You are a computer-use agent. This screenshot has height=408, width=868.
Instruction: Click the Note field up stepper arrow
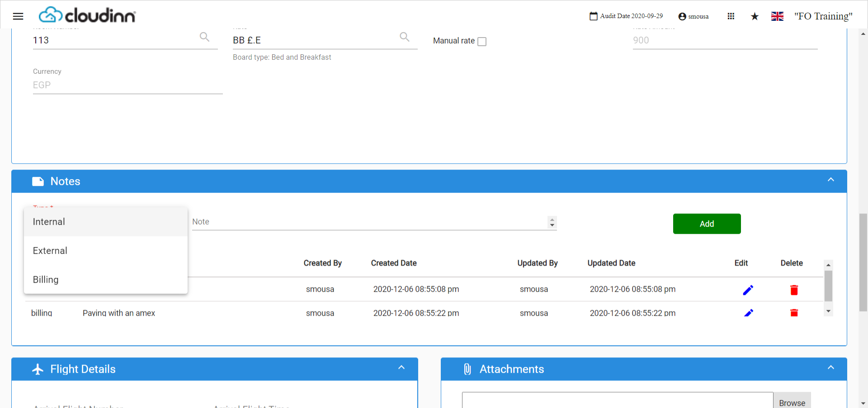[552, 219]
